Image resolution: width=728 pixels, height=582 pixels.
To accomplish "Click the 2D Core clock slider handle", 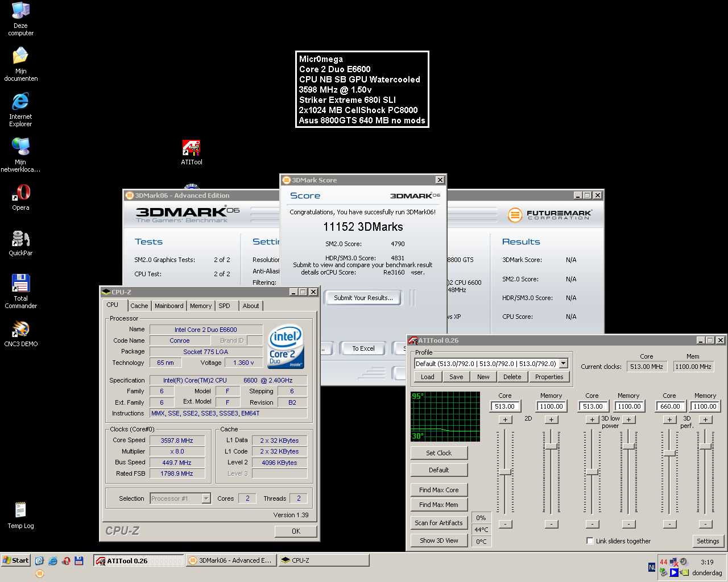I will click(505, 472).
